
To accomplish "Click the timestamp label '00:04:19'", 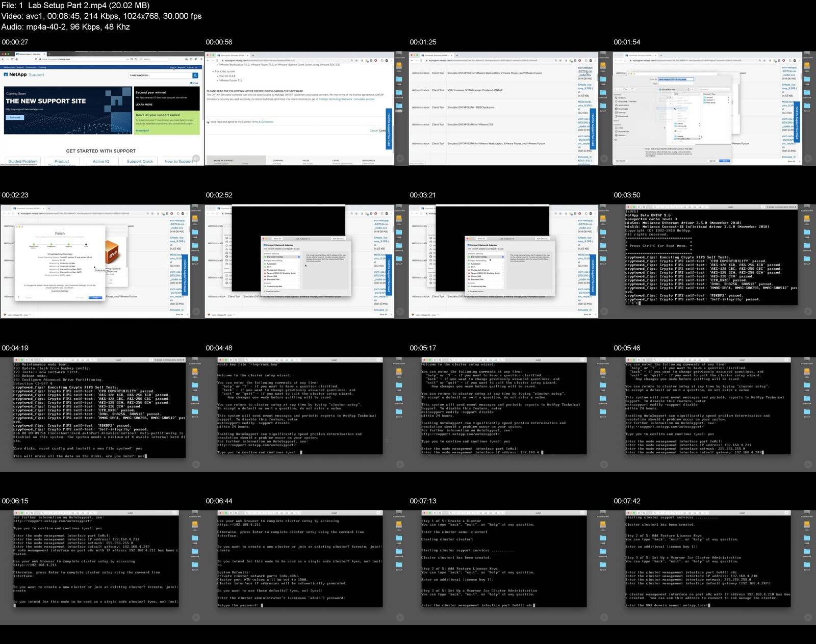I will (x=15, y=348).
